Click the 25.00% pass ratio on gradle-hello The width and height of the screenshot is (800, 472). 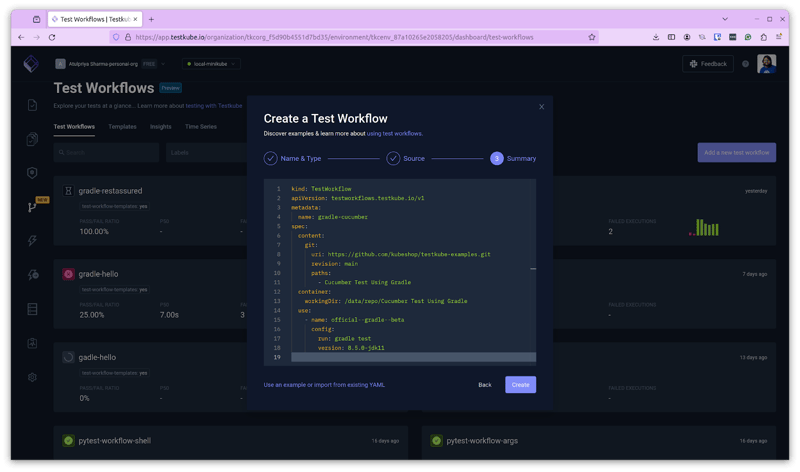pos(91,315)
